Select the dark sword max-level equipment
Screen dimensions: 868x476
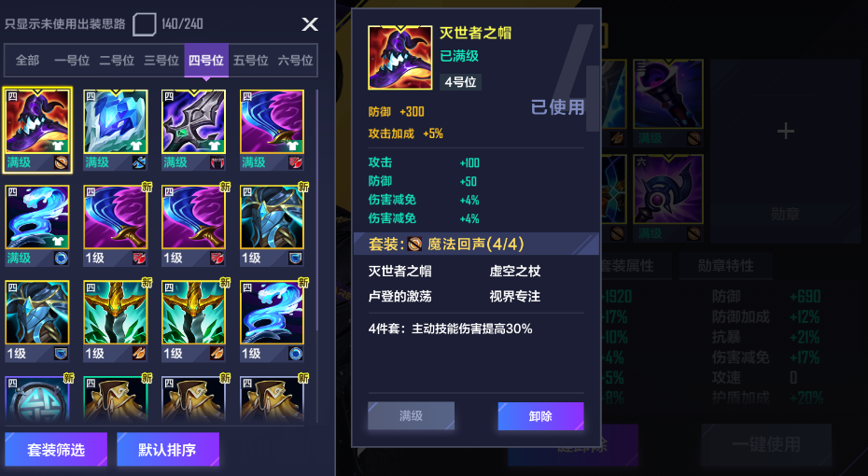194,130
